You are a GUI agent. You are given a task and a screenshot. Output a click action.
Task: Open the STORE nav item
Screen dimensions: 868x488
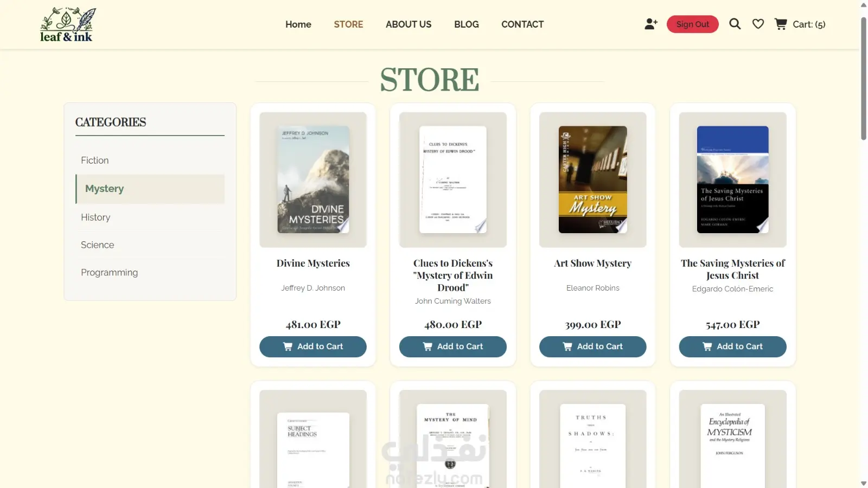348,24
